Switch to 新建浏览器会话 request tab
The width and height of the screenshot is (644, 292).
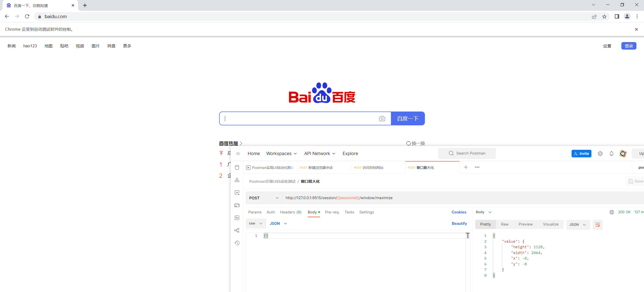(324, 168)
